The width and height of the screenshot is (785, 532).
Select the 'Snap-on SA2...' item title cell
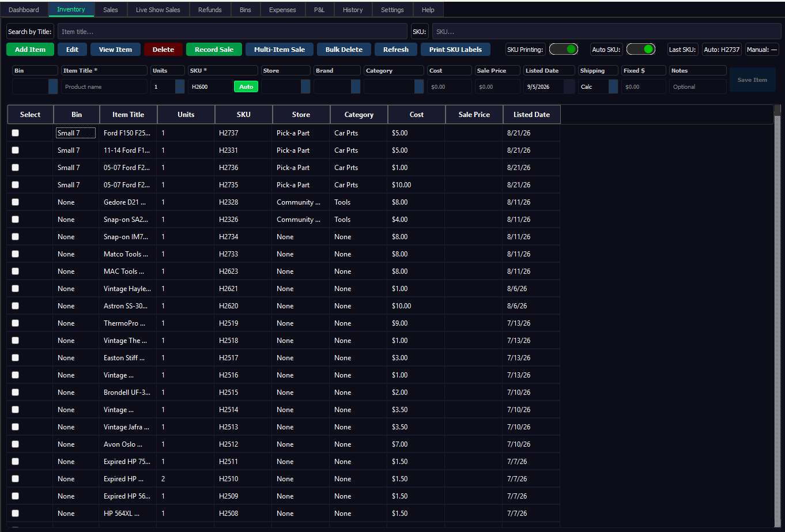127,220
